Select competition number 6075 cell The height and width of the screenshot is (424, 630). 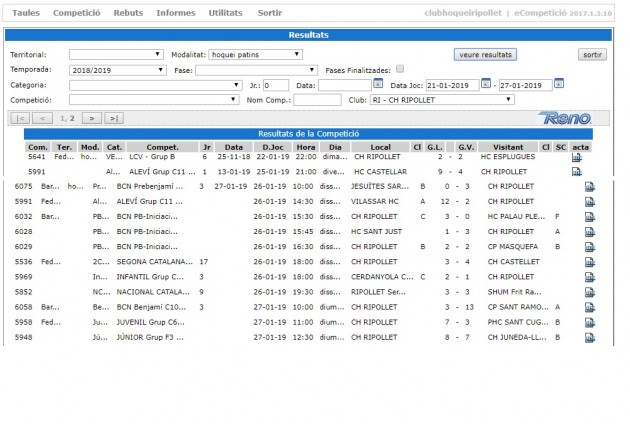tap(23, 186)
